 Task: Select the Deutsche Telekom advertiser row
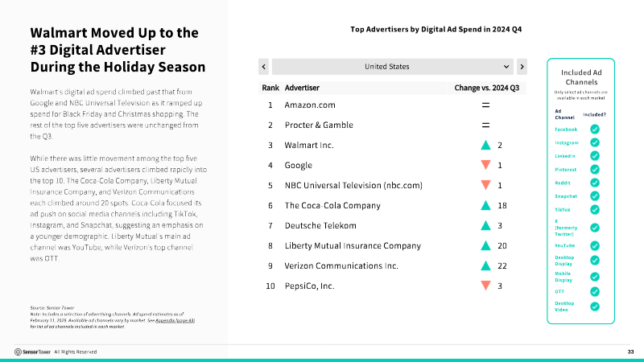(x=320, y=226)
